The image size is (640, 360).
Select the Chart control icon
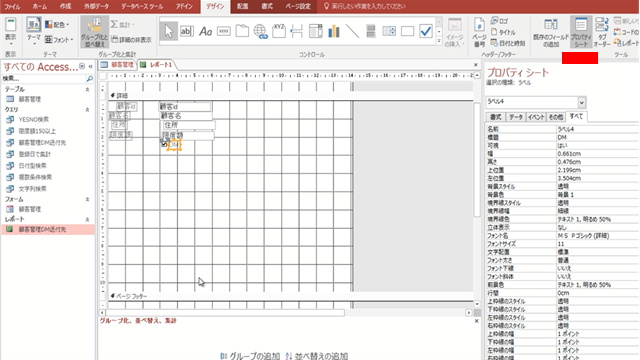pyautogui.click(x=334, y=31)
